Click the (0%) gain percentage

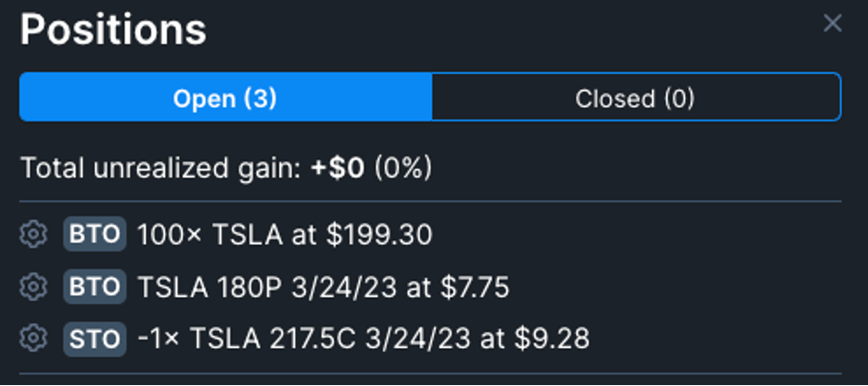click(x=403, y=168)
